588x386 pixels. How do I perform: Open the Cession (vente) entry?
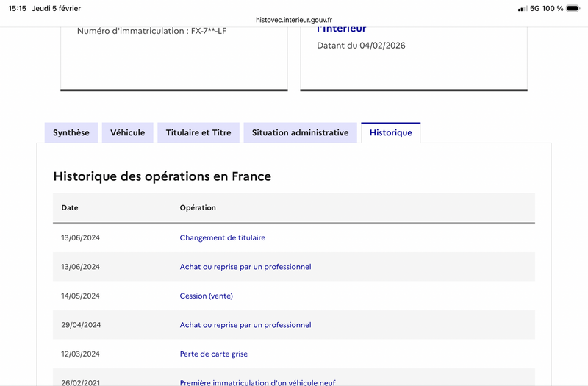207,296
